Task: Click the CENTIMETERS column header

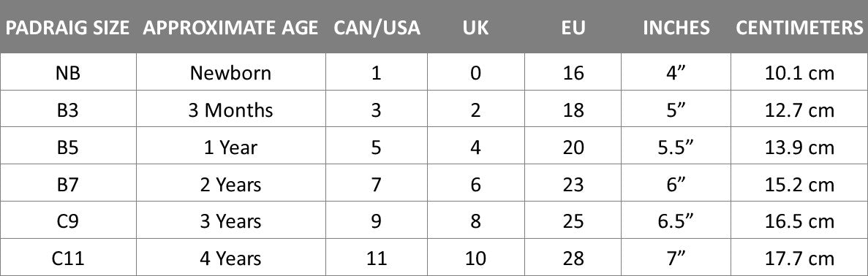Action: 799,28
